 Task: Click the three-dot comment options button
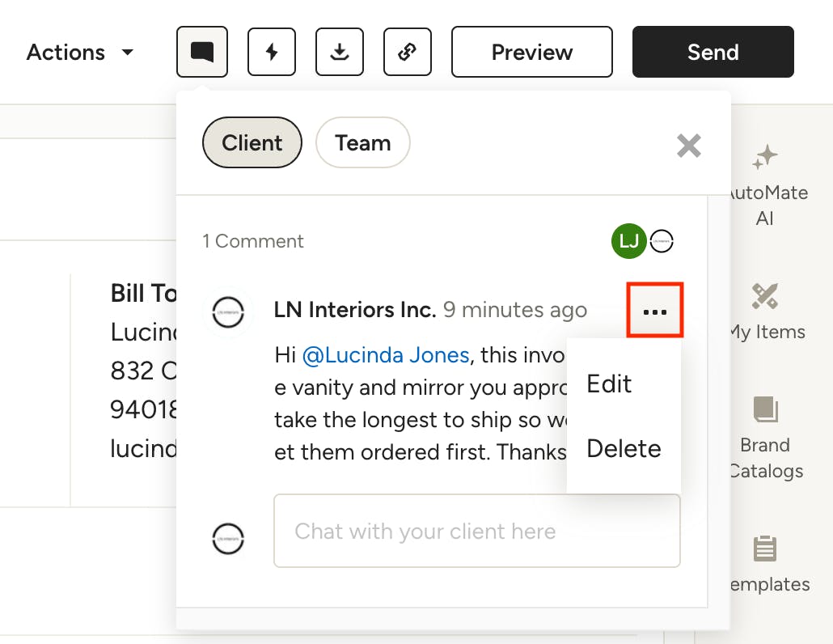654,311
